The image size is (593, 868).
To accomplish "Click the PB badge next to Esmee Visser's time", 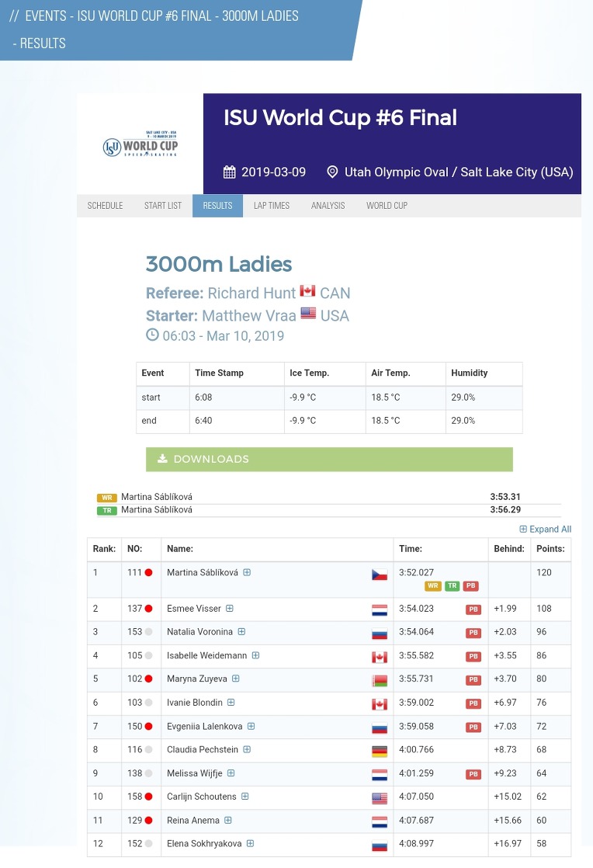I will click(473, 609).
